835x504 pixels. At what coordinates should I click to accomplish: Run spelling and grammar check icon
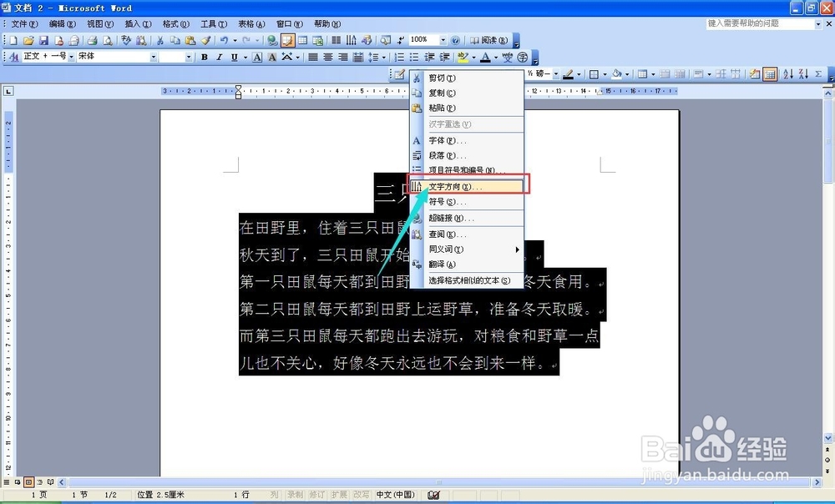pos(126,40)
